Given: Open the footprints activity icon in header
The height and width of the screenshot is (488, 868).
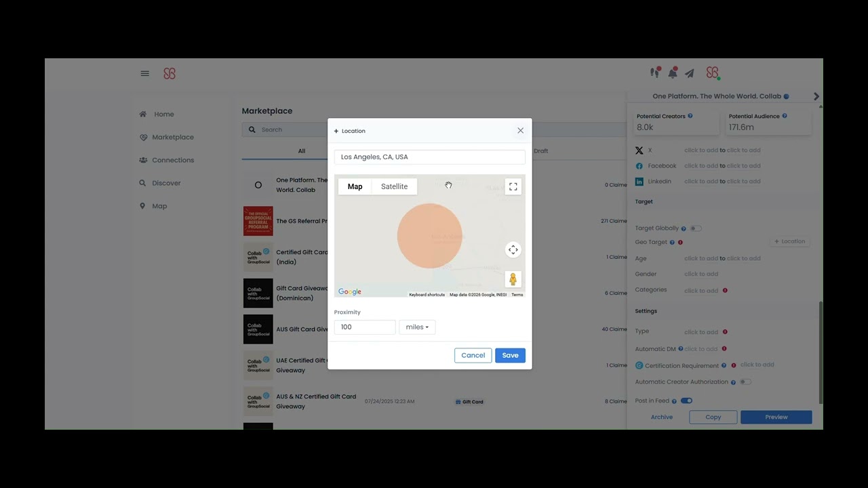Looking at the screenshot, I should point(655,73).
